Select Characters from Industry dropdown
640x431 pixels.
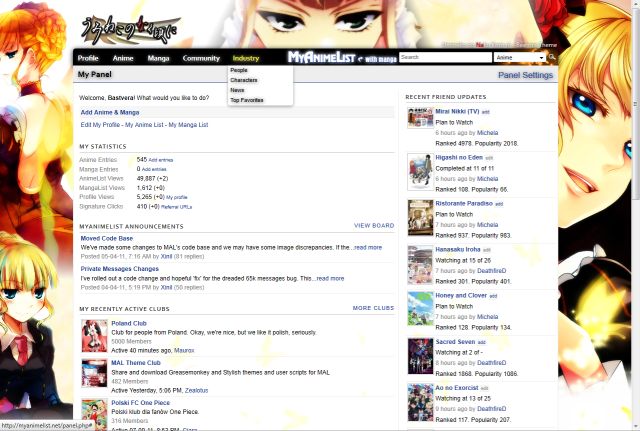[244, 80]
